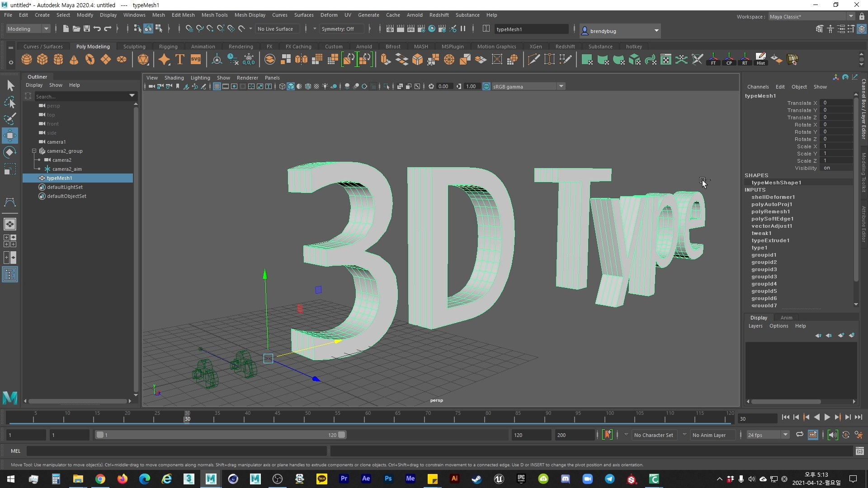
Task: Click the timeline at frame 60
Action: click(x=368, y=418)
